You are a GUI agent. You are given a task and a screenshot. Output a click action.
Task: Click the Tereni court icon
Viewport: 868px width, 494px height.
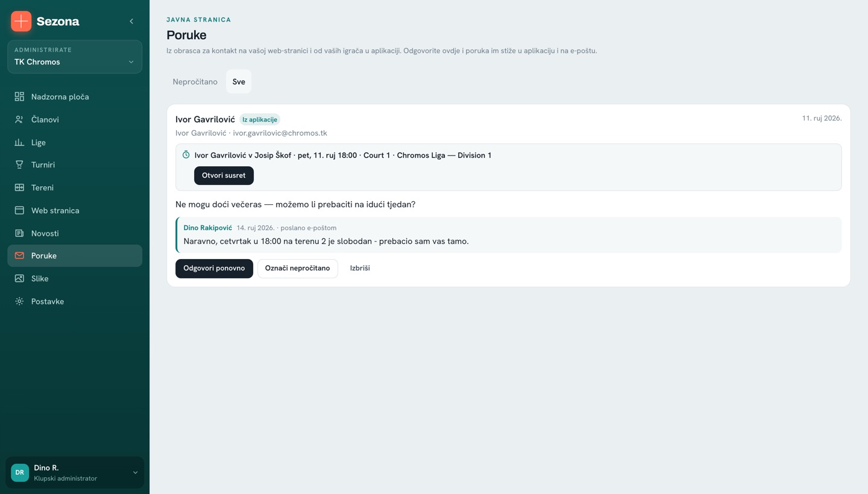point(19,187)
